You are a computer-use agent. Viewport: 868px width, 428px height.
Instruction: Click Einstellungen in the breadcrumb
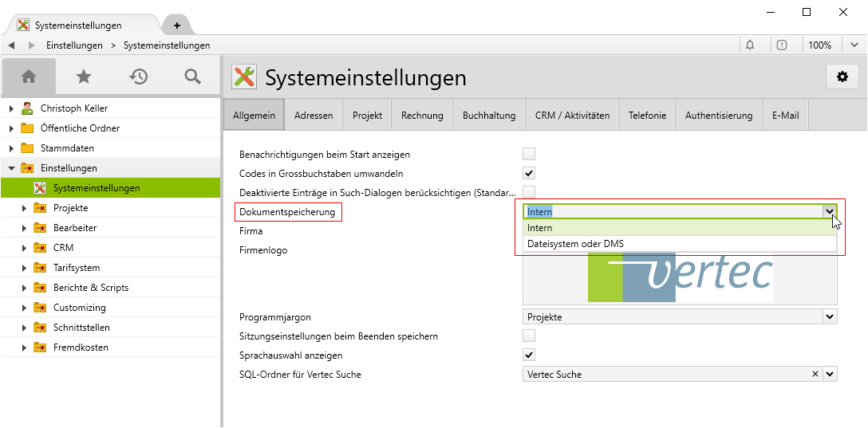pyautogui.click(x=74, y=45)
